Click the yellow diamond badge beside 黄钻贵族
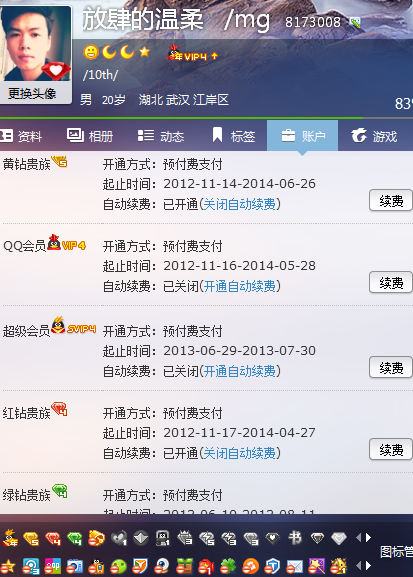Screen dimensions: 413x577 (59, 161)
